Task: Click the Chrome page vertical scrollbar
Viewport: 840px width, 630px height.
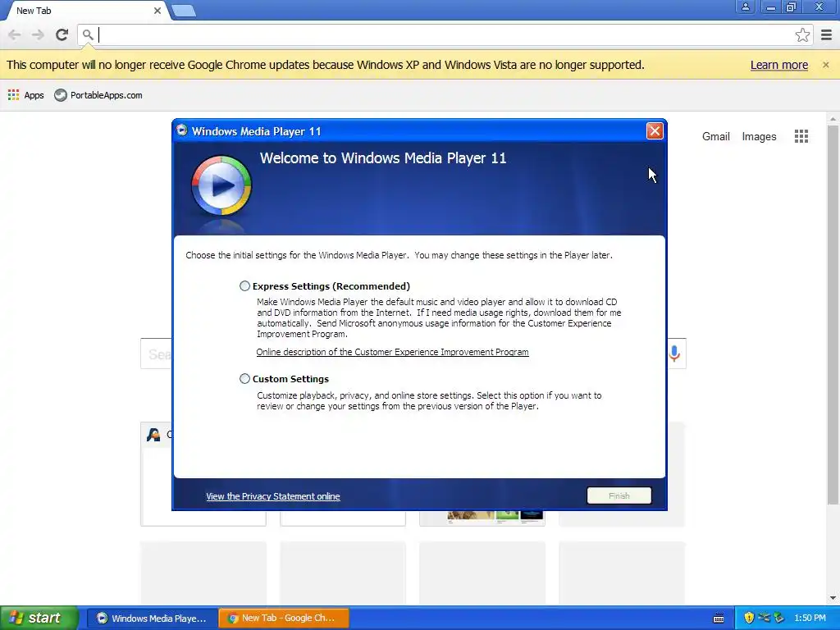Action: (833, 315)
